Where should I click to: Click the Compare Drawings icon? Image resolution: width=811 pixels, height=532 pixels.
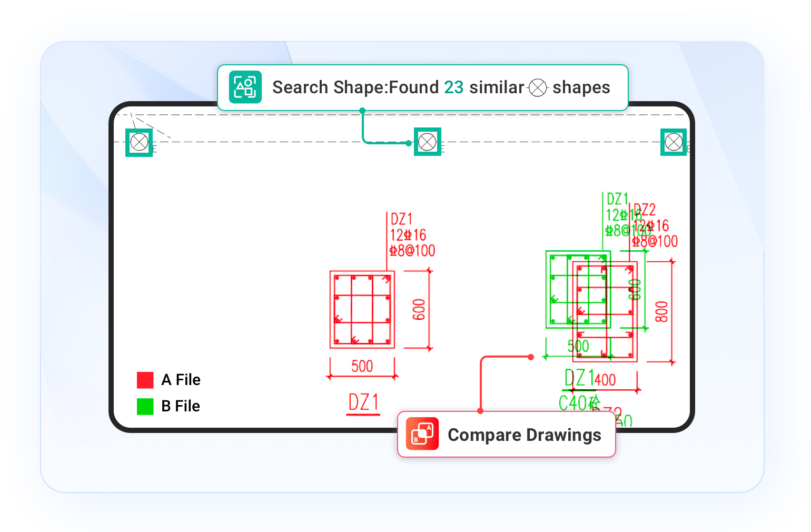[422, 434]
